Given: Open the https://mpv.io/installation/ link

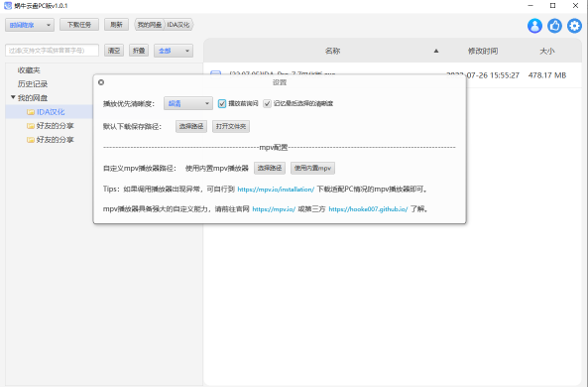Looking at the screenshot, I should (x=276, y=190).
